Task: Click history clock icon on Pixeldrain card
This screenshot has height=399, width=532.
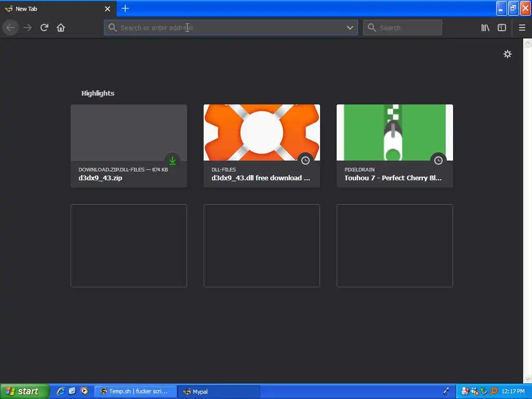Action: pyautogui.click(x=438, y=161)
